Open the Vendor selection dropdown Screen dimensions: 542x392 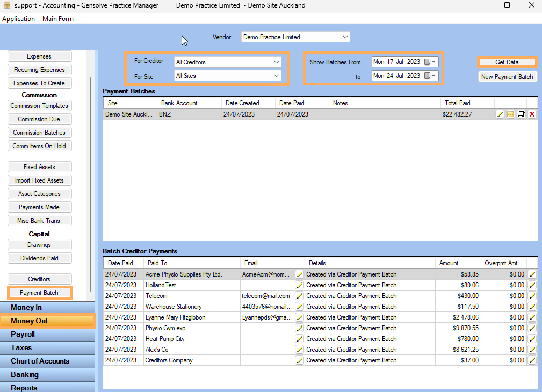coord(344,37)
